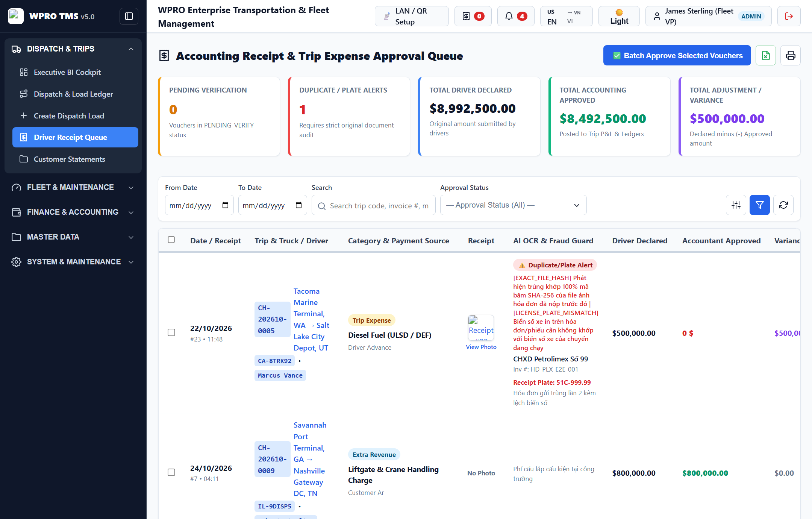This screenshot has height=519, width=812.
Task: Refresh the receipt queue list
Action: tap(783, 205)
